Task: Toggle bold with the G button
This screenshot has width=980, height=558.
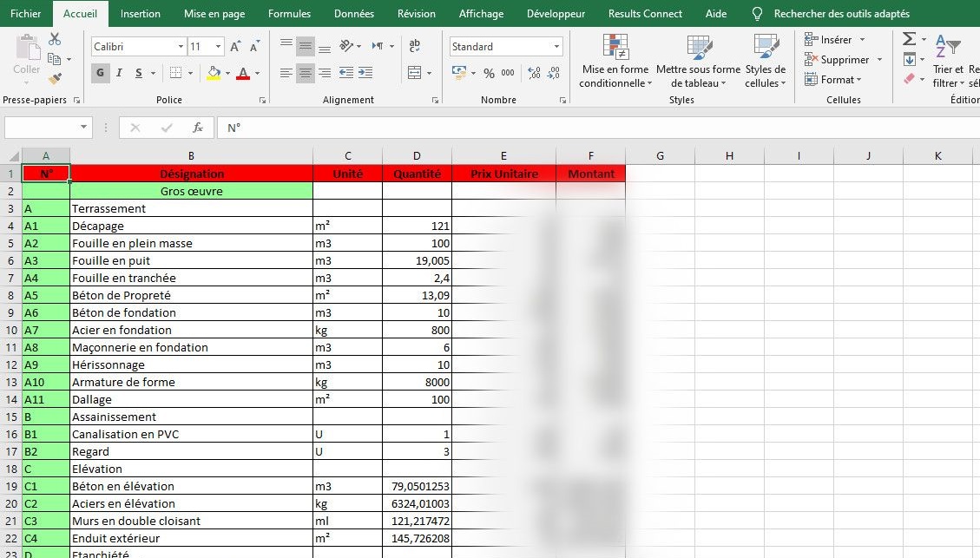Action: pos(100,73)
